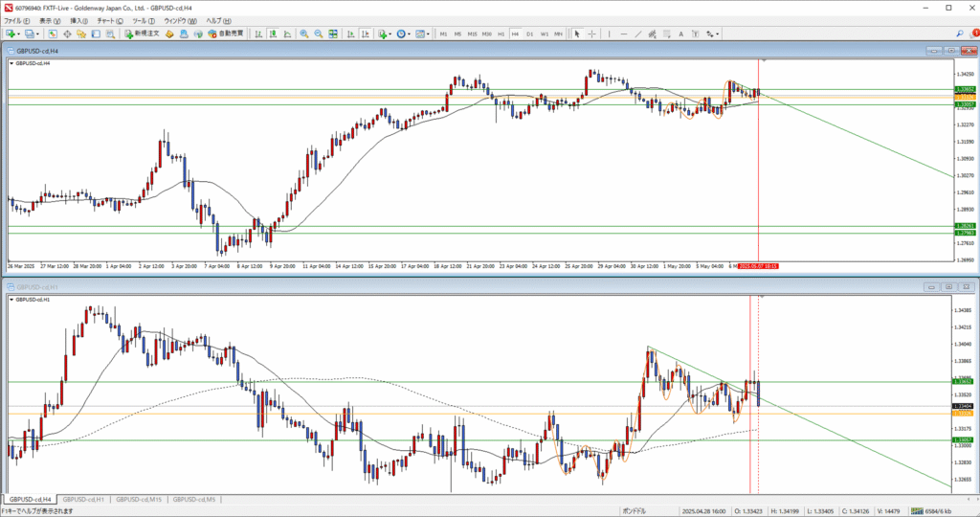Toggle the Data Window crosshair-circle icon
980x517 pixels.
(67, 34)
